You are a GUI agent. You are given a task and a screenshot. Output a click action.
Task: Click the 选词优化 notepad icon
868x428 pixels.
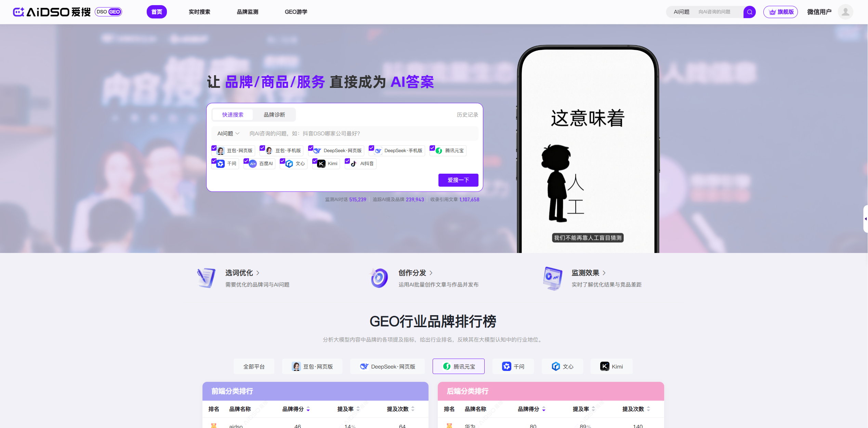(x=206, y=278)
